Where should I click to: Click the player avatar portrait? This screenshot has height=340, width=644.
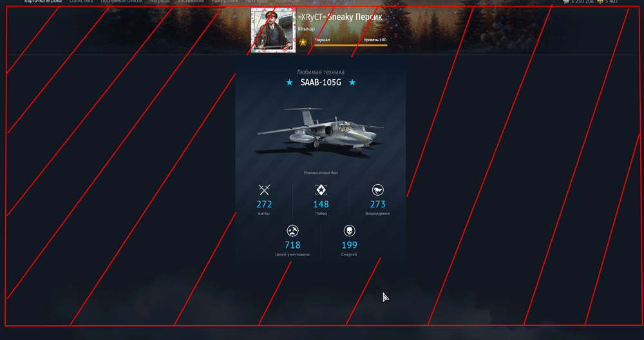[x=273, y=30]
